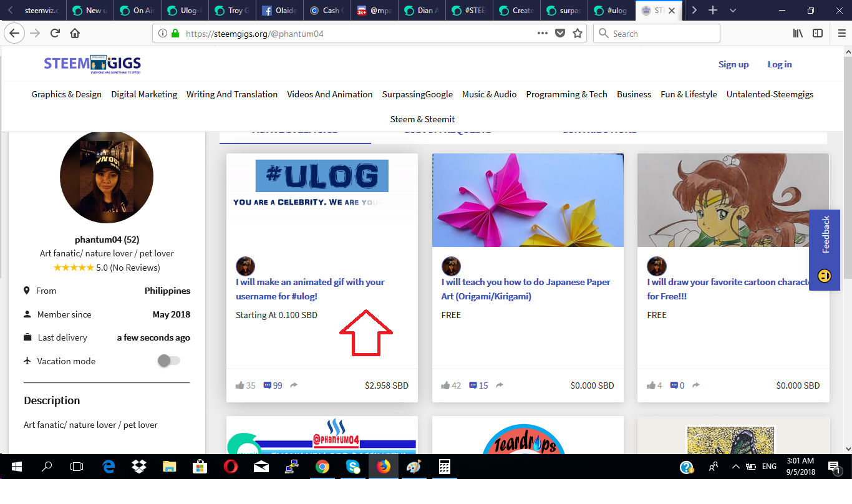Open the Japanese Paper Art gig title

[526, 289]
